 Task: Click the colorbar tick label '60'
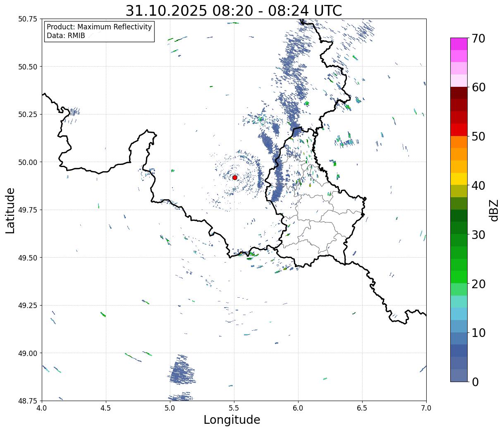(478, 87)
